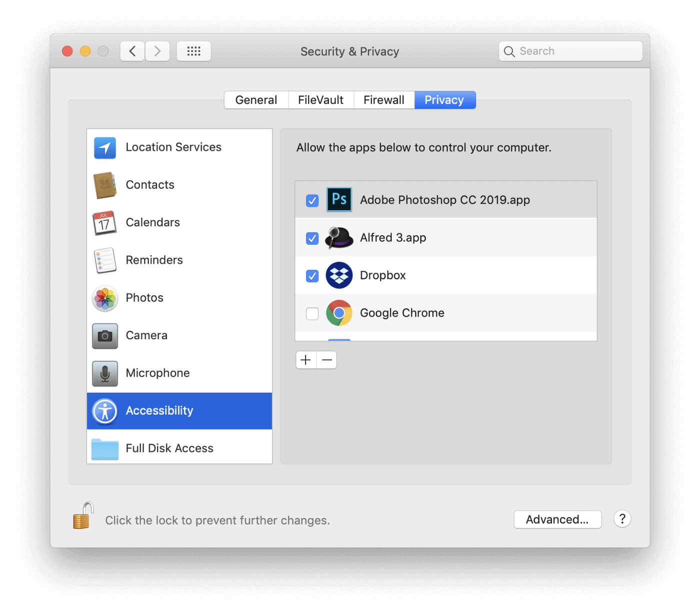
Task: Open the Contacts privacy category
Action: (x=150, y=185)
